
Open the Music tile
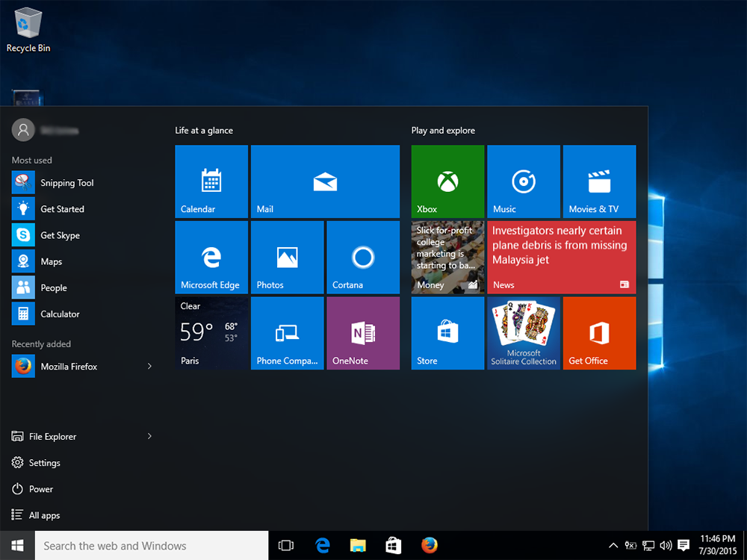[524, 181]
